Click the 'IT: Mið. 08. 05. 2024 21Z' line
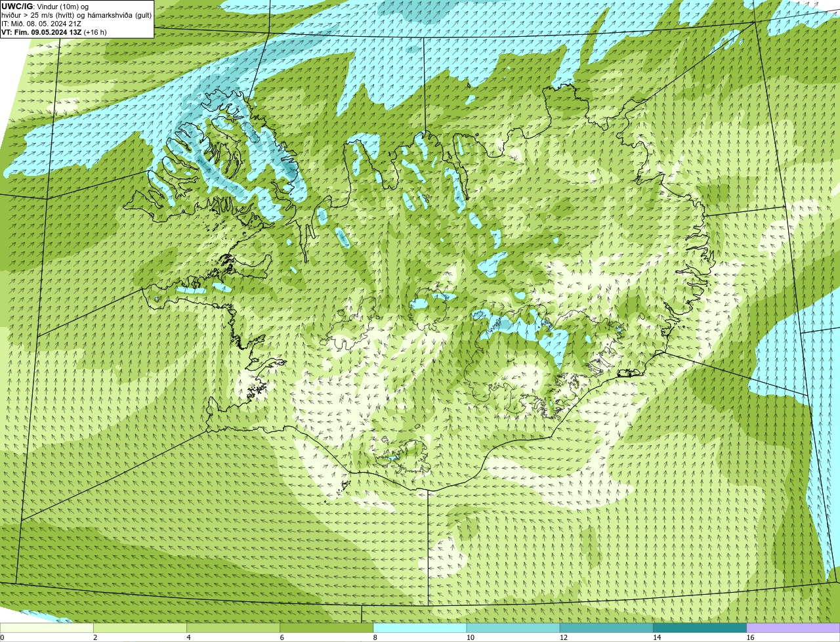840x642 pixels. (x=41, y=24)
